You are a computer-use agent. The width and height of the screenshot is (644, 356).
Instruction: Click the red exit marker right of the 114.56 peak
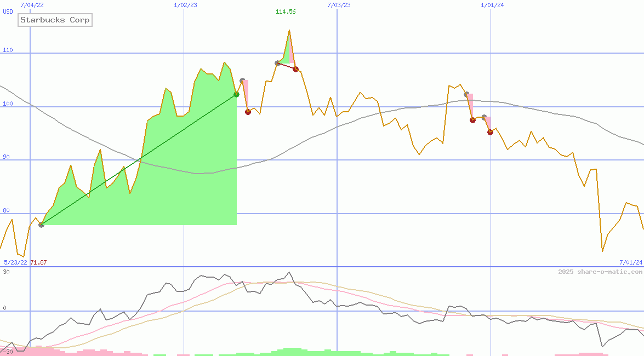tap(296, 70)
